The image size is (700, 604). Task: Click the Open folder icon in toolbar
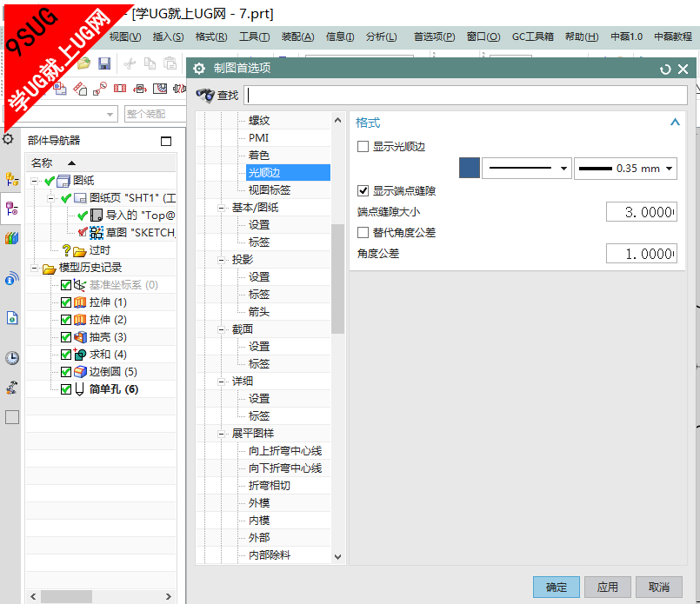click(83, 63)
